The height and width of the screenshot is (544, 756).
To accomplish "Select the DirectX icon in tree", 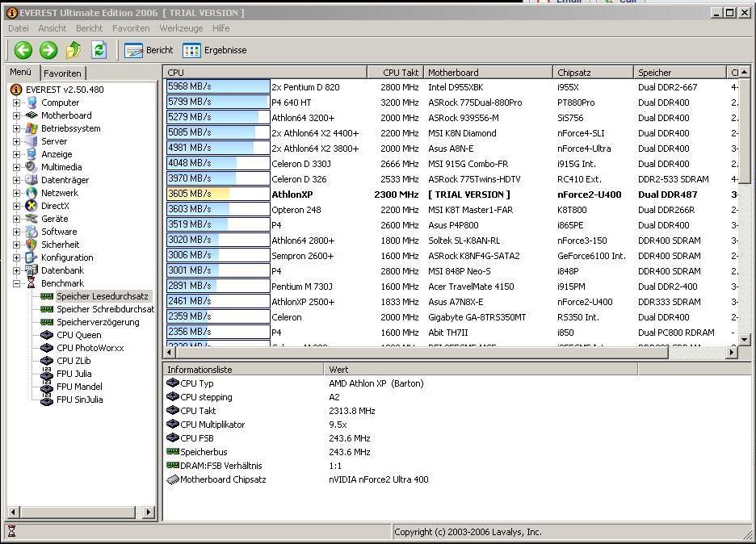I will (x=31, y=206).
